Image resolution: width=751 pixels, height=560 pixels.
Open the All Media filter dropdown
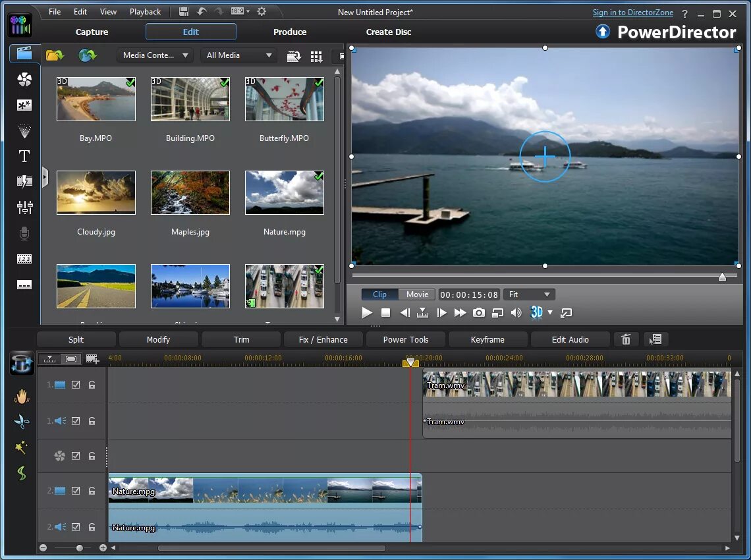tap(240, 56)
